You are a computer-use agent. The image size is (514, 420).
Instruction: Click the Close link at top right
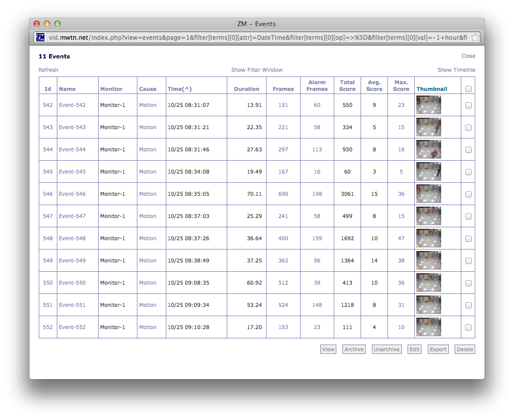click(x=468, y=56)
